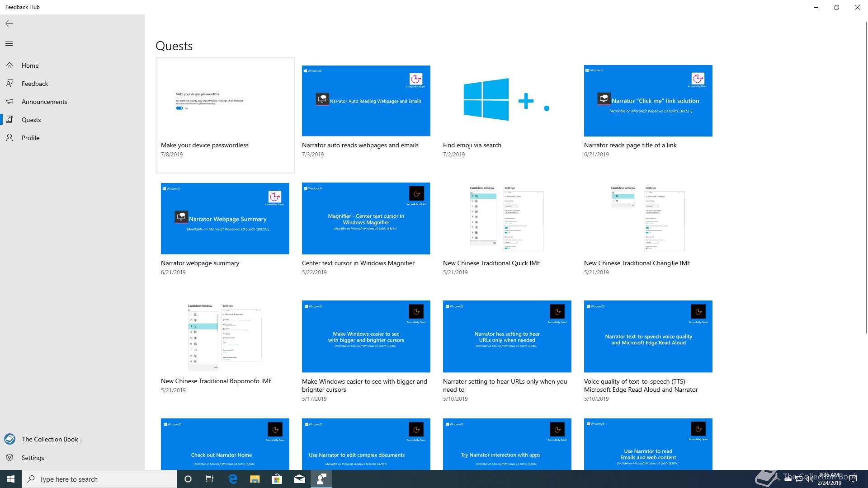Select Quests in the navigation pane
Viewport: 868px width, 488px height.
click(x=72, y=120)
